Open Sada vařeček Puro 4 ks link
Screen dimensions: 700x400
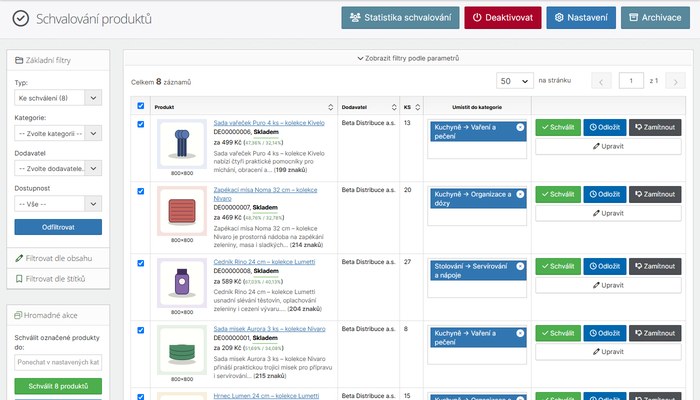tap(269, 123)
